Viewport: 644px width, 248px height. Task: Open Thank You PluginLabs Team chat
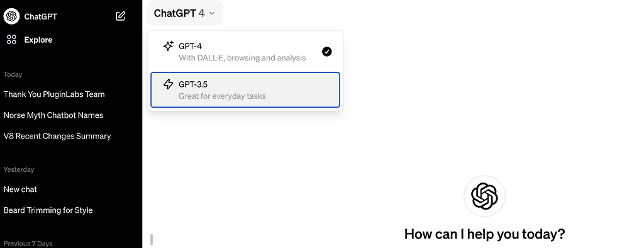[54, 94]
